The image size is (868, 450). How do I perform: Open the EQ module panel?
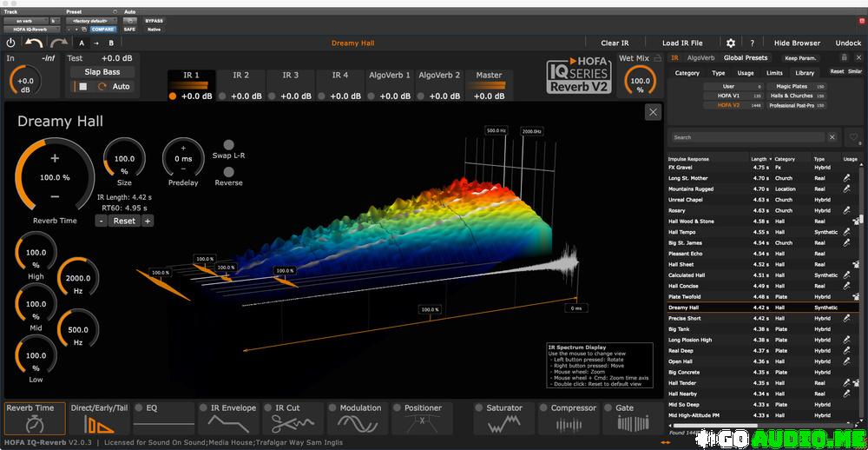164,419
